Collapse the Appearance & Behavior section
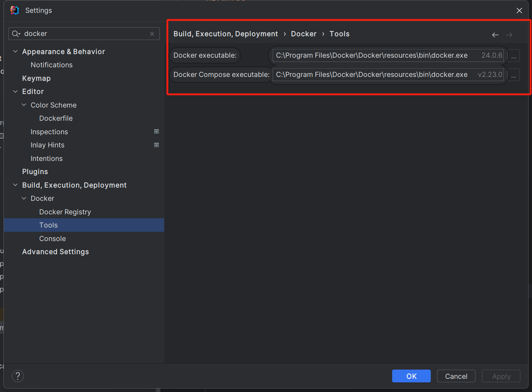532x392 pixels. (15, 52)
